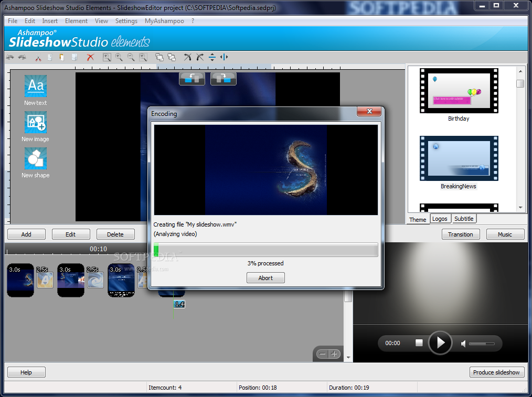Screen dimensions: 532x397
Task: Click the encoding progress bar
Action: pos(265,250)
